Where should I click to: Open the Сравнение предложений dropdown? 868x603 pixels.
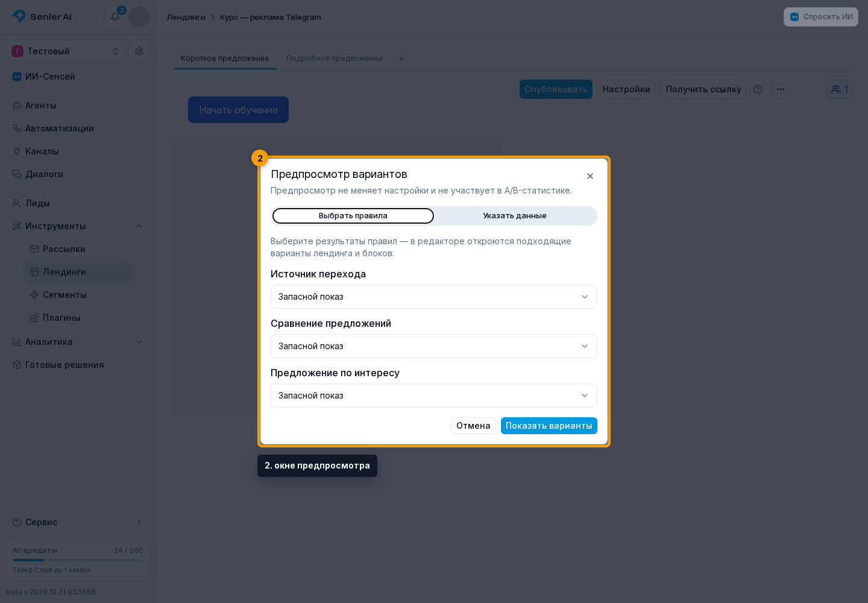coord(434,346)
